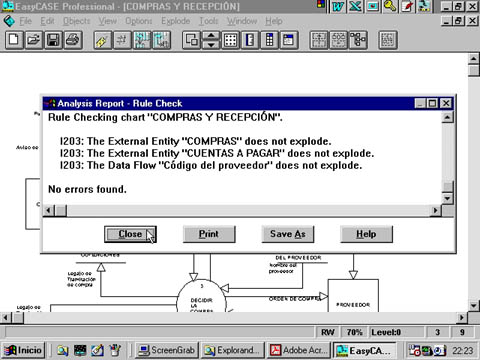Click the down arrow of the toolbar zoom stepper

pyautogui.click(x=211, y=45)
